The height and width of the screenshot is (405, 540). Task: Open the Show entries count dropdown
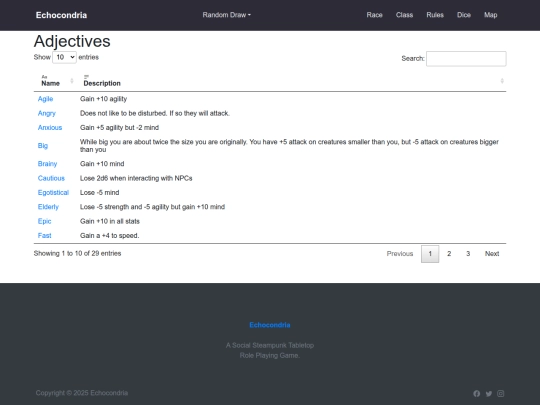point(64,57)
